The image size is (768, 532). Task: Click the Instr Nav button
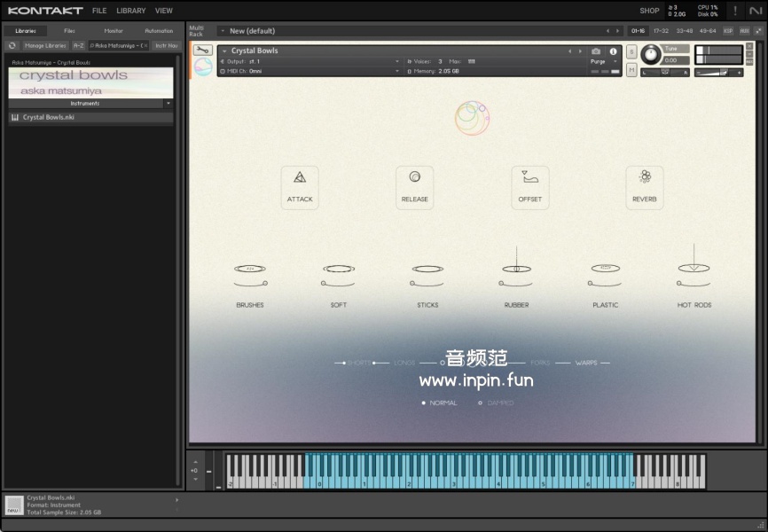pyautogui.click(x=167, y=45)
